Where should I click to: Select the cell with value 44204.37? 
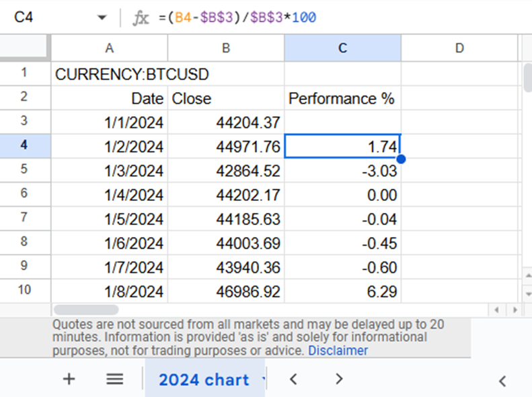(226, 122)
